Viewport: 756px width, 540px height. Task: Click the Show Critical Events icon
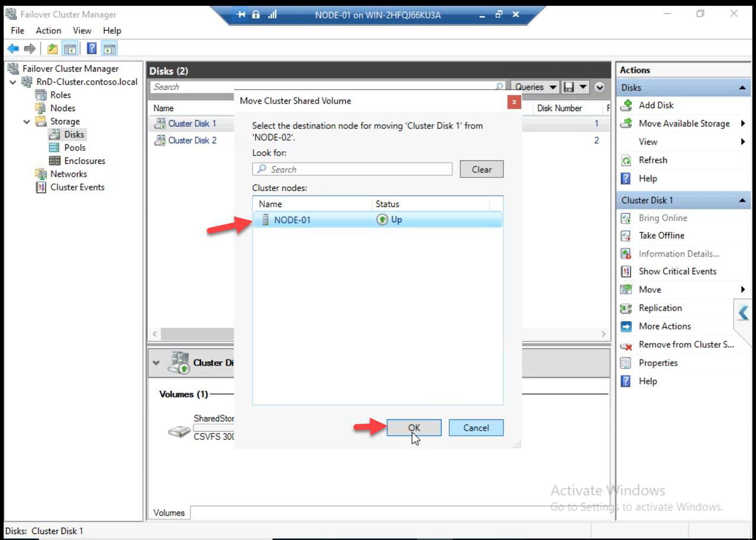[626, 271]
